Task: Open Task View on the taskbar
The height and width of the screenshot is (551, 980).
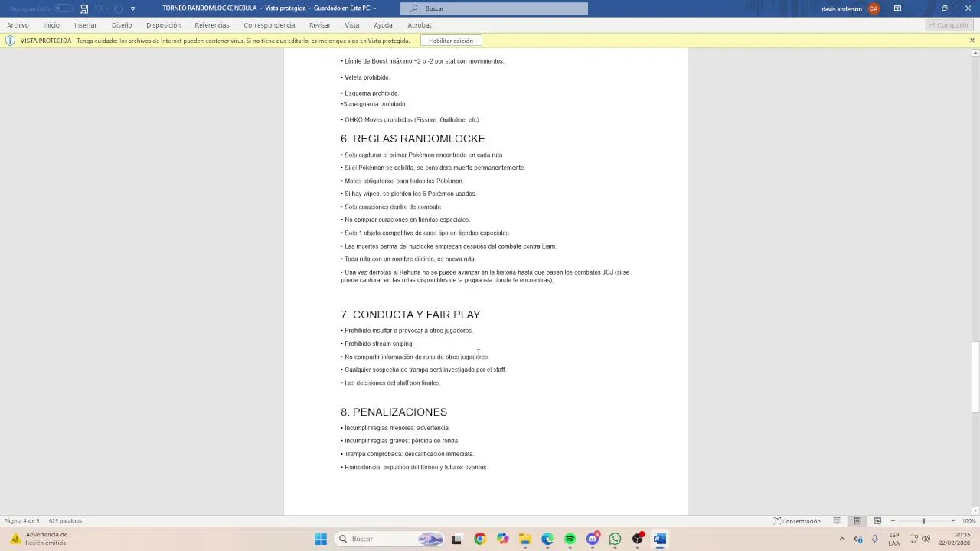Action: point(456,539)
